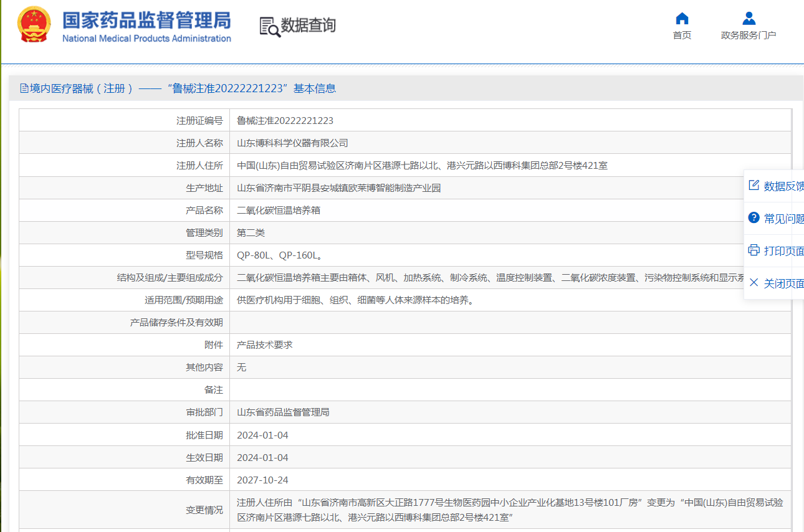Click the data query magnifier icon
The height and width of the screenshot is (532, 804).
[270, 27]
